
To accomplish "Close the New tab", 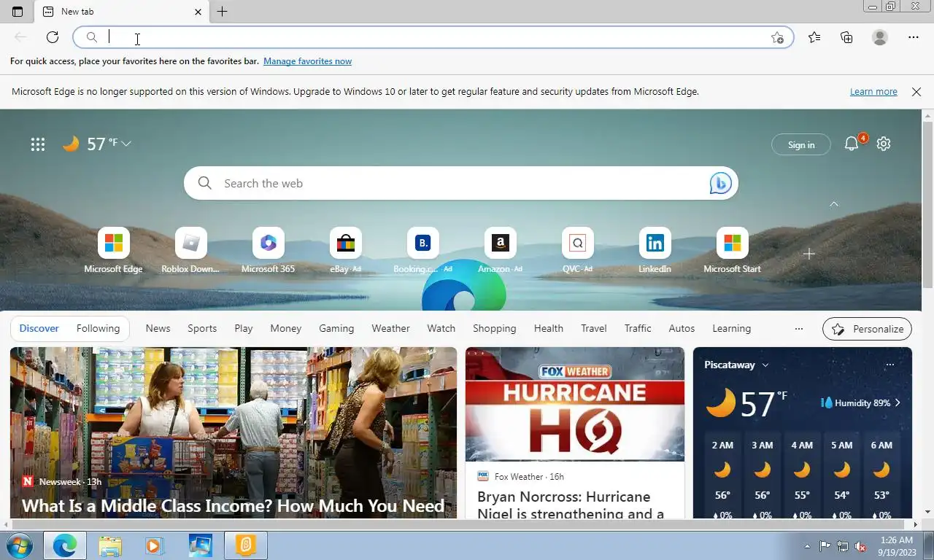I will tap(198, 12).
